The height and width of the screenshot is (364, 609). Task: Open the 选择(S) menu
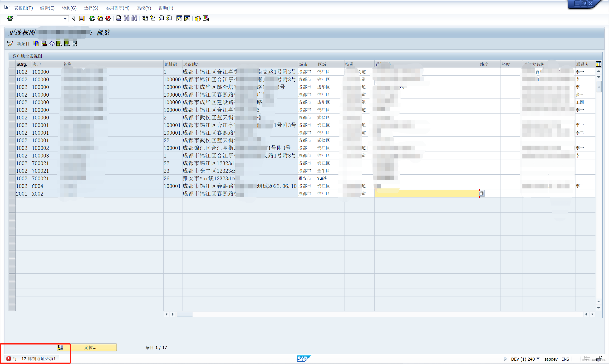coord(91,8)
